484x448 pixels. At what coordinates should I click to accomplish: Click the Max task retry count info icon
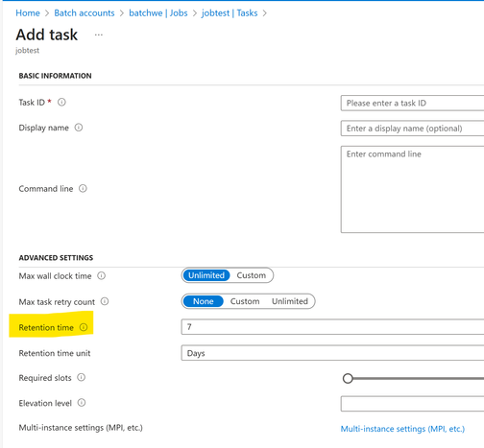pyautogui.click(x=105, y=301)
